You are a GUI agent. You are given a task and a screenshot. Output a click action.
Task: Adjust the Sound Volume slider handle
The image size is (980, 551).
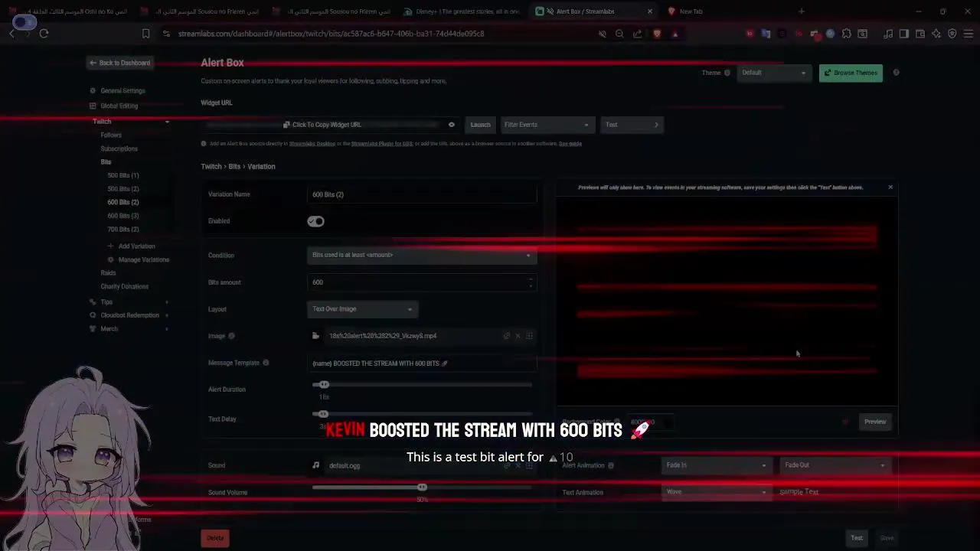(x=422, y=487)
